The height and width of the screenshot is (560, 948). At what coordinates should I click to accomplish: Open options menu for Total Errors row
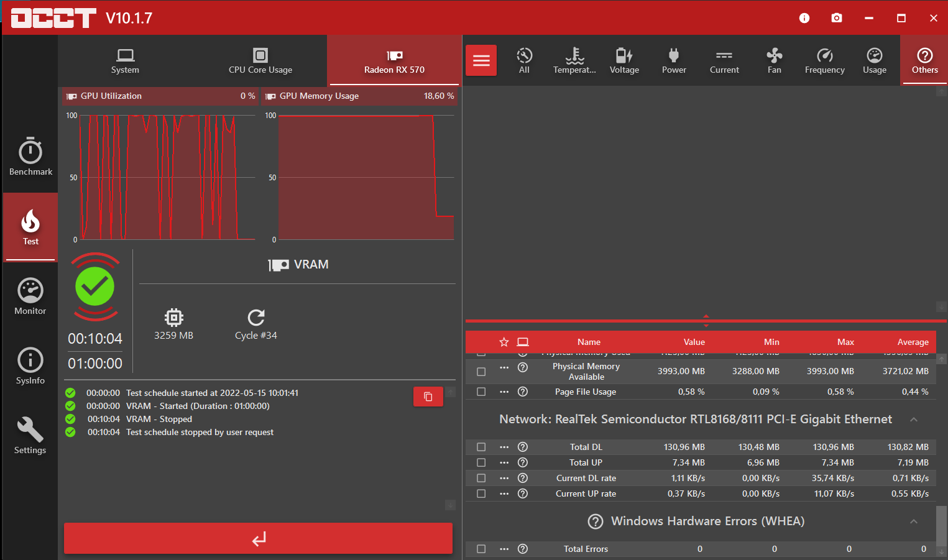tap(504, 549)
